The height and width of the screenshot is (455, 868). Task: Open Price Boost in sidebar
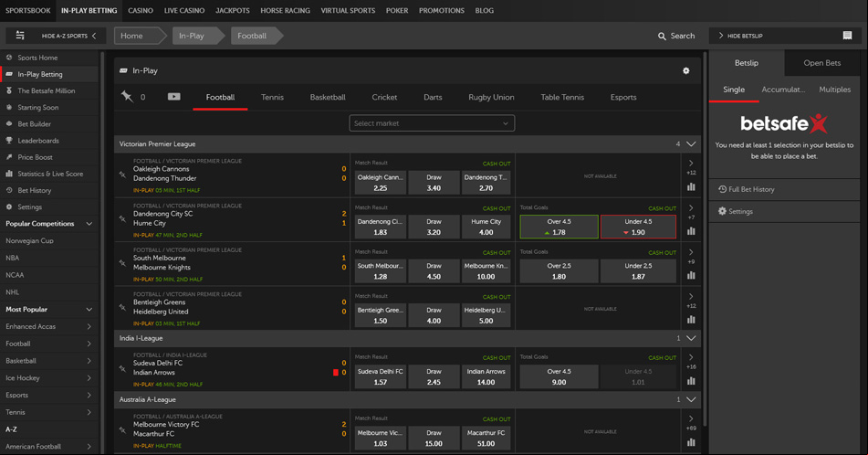[x=50, y=157]
